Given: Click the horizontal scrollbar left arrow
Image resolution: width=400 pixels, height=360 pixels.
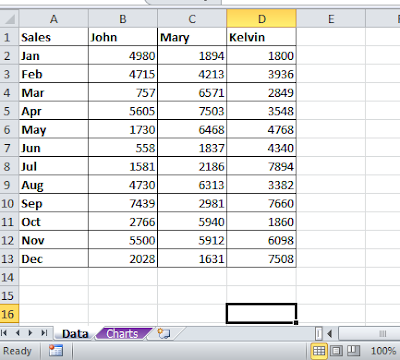Looking at the screenshot, I should 330,333.
